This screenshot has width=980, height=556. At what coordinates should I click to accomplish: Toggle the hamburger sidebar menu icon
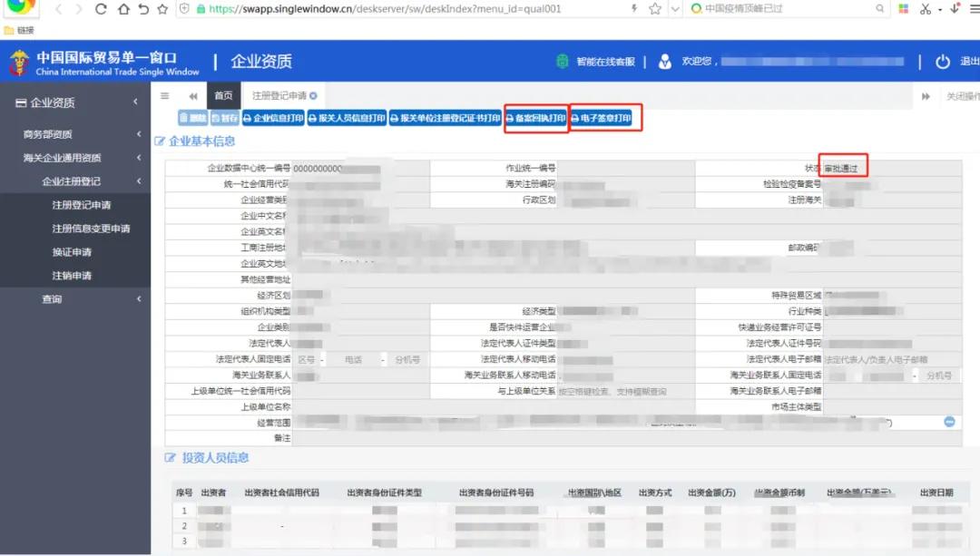pos(164,96)
